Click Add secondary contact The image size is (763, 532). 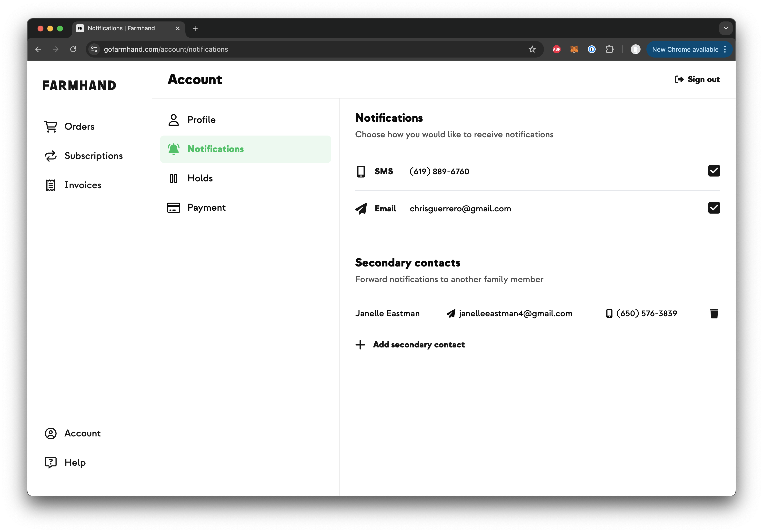click(x=410, y=345)
